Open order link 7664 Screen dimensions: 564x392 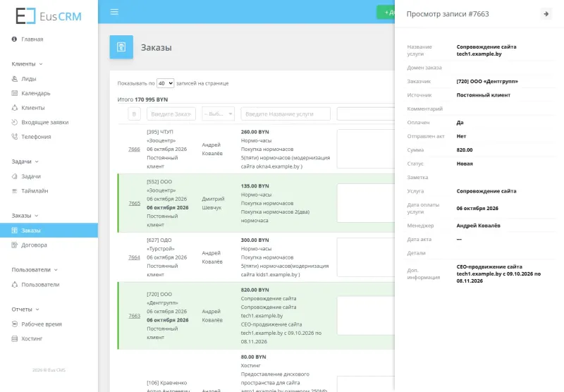click(134, 257)
